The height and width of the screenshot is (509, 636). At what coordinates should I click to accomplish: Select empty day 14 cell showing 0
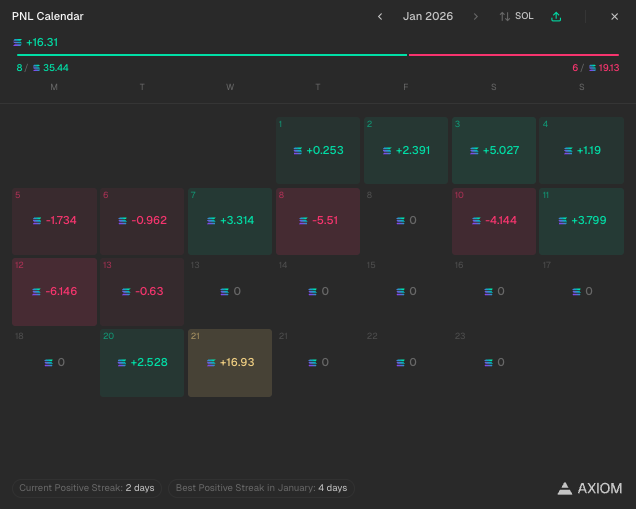(x=318, y=292)
